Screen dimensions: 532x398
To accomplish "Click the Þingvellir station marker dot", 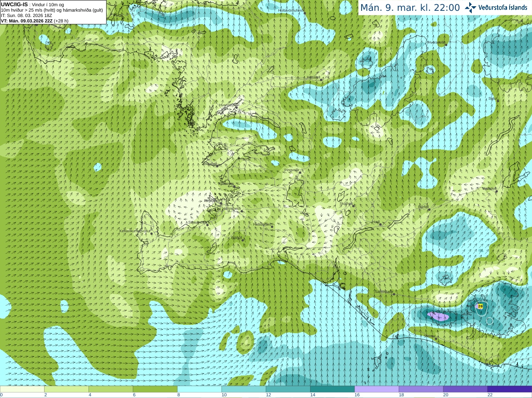I will [299, 172].
